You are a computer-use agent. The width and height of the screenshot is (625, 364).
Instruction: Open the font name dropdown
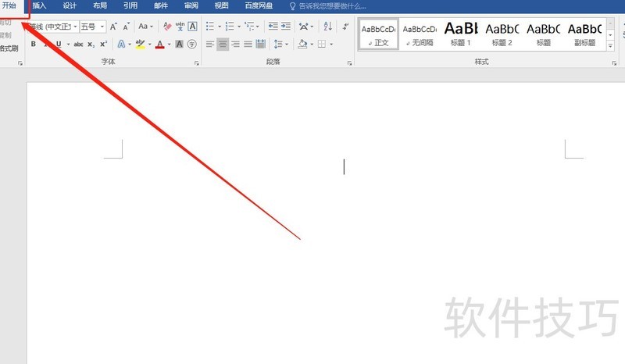click(x=75, y=27)
